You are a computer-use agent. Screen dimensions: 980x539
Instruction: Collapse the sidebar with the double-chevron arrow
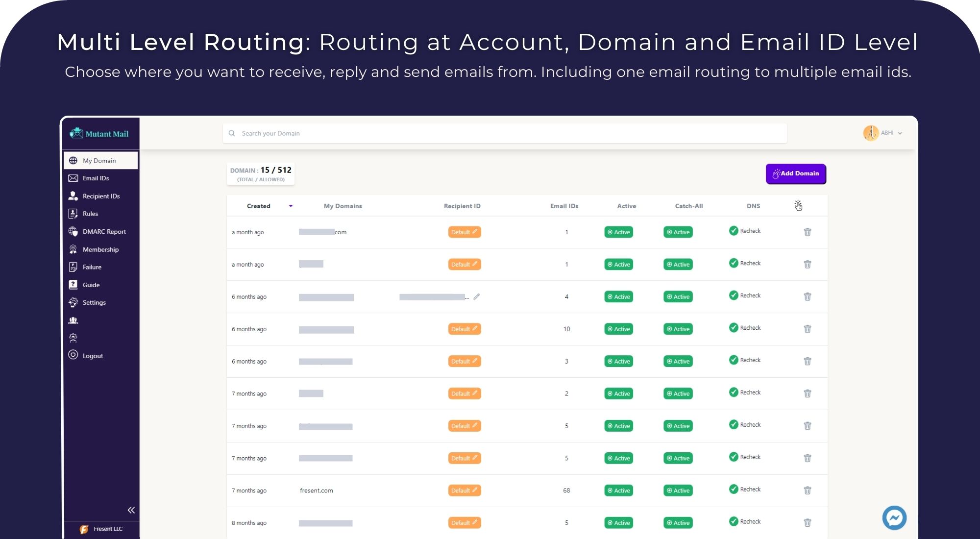(x=131, y=510)
